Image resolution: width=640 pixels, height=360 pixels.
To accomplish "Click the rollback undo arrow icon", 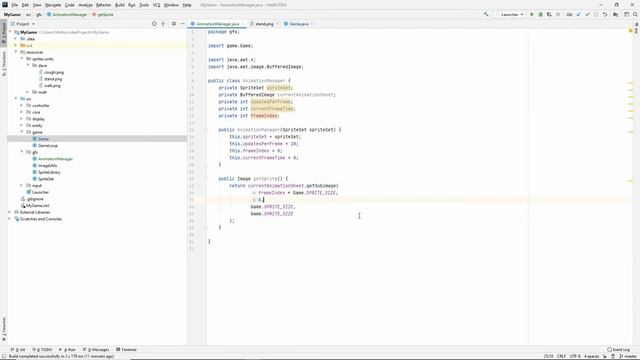I will 605,14.
